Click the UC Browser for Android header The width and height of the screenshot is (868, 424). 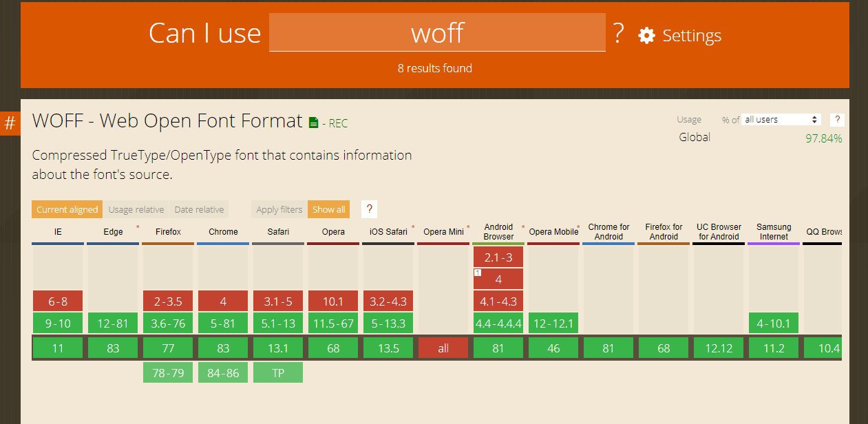[719, 232]
